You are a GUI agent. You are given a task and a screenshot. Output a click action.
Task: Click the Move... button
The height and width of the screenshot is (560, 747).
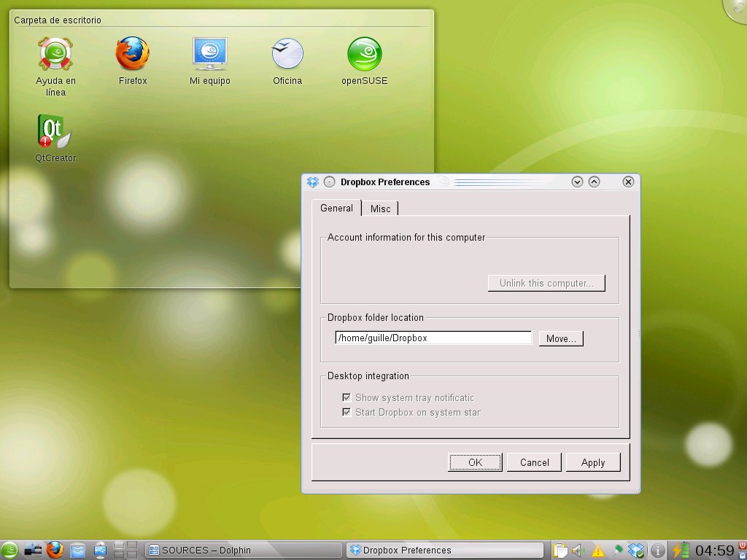pyautogui.click(x=561, y=338)
